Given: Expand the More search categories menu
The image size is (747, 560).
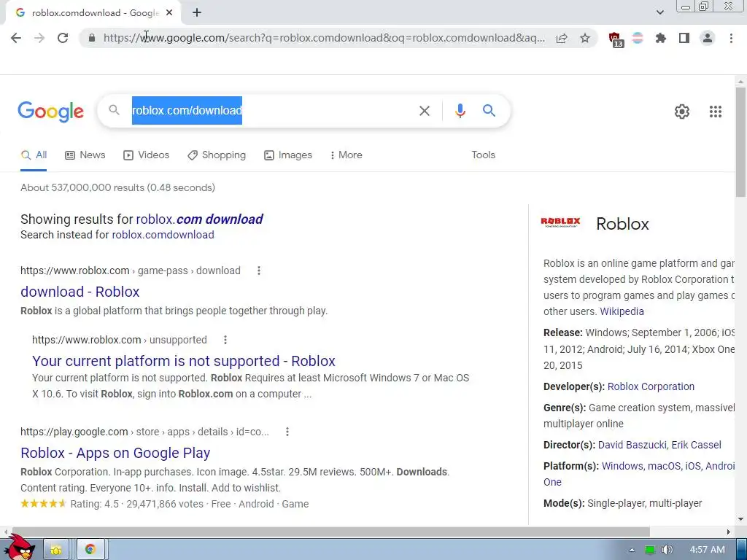Looking at the screenshot, I should tap(347, 155).
